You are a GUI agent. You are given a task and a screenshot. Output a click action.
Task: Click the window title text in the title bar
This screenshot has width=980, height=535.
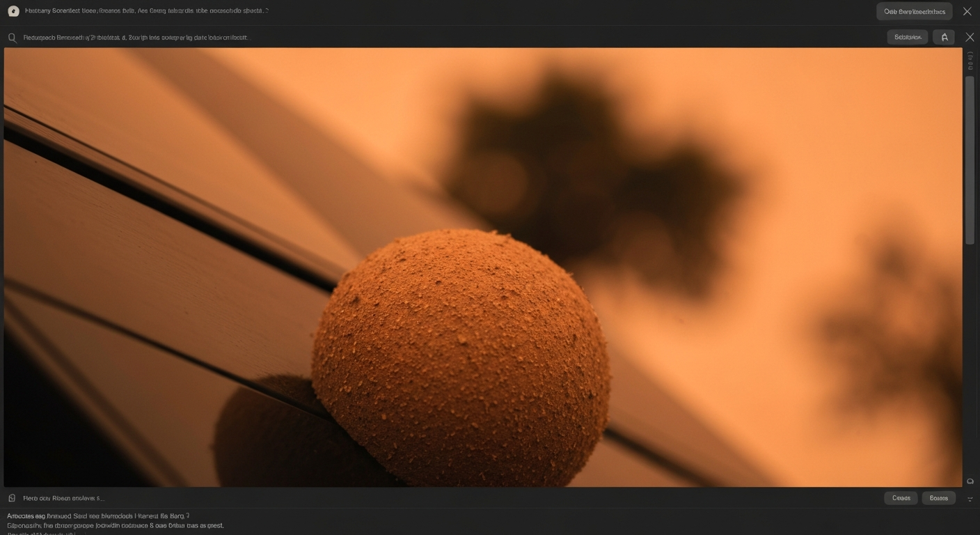pos(146,11)
